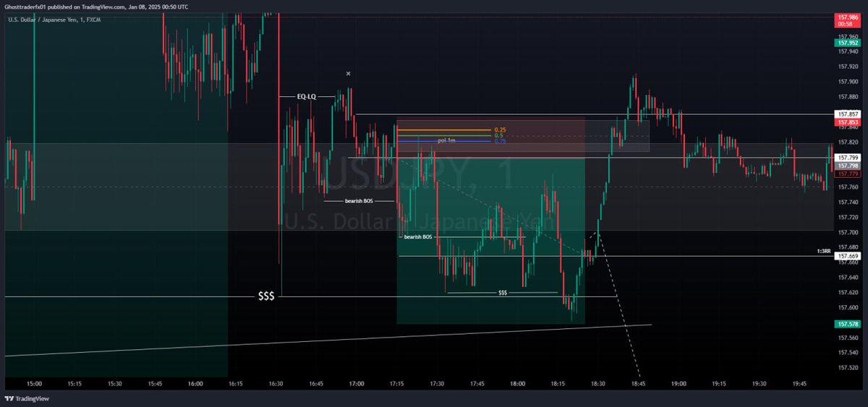Select 16:15 on the time axis

(x=236, y=384)
